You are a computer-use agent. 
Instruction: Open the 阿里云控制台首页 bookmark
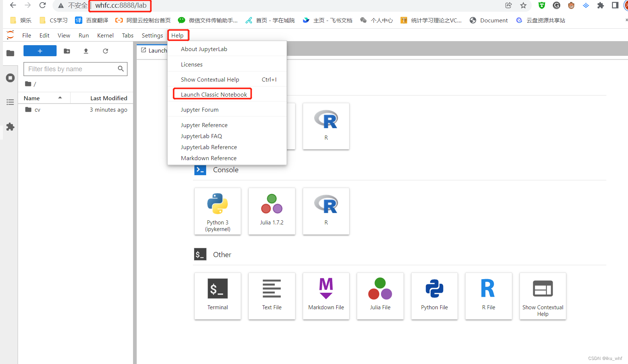tap(143, 20)
